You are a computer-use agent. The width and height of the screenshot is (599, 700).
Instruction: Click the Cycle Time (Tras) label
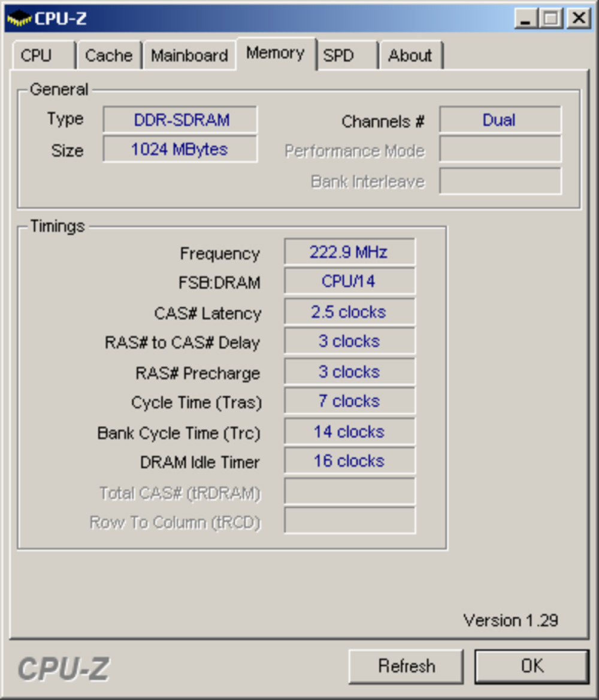(196, 402)
